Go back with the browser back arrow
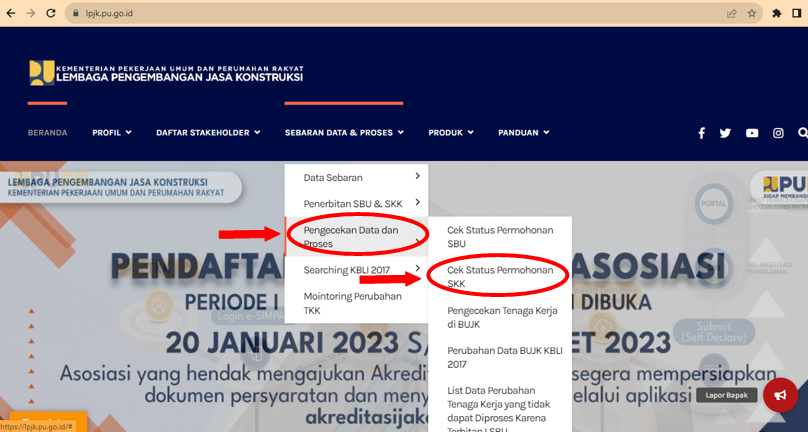The image size is (808, 432). 11,13
